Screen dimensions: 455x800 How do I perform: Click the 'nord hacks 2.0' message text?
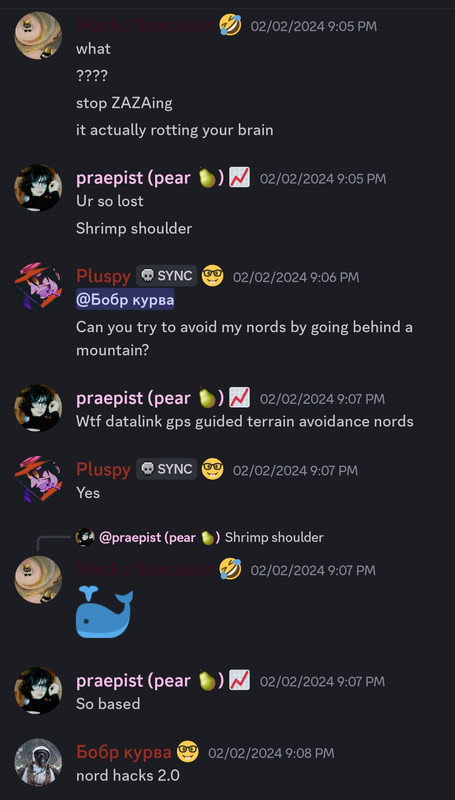point(128,776)
